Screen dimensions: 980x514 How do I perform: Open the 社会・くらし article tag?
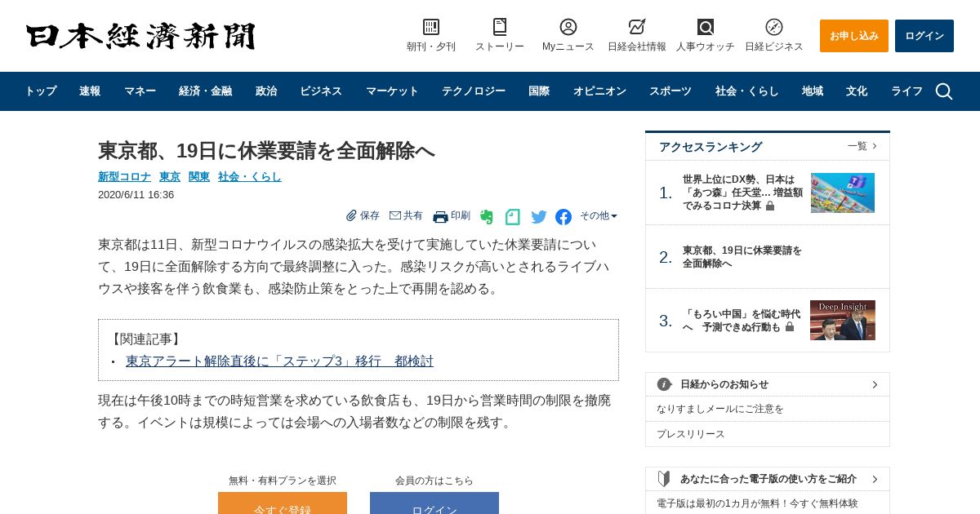tap(250, 176)
